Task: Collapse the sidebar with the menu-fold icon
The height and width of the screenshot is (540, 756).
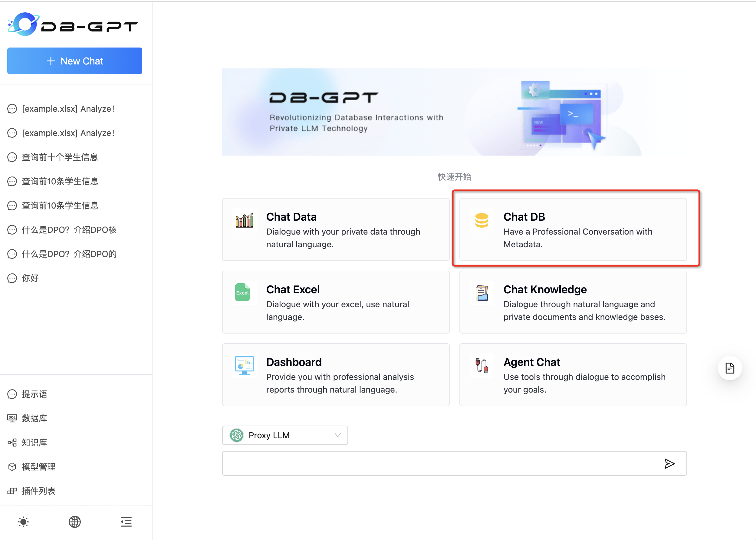Action: click(x=126, y=522)
